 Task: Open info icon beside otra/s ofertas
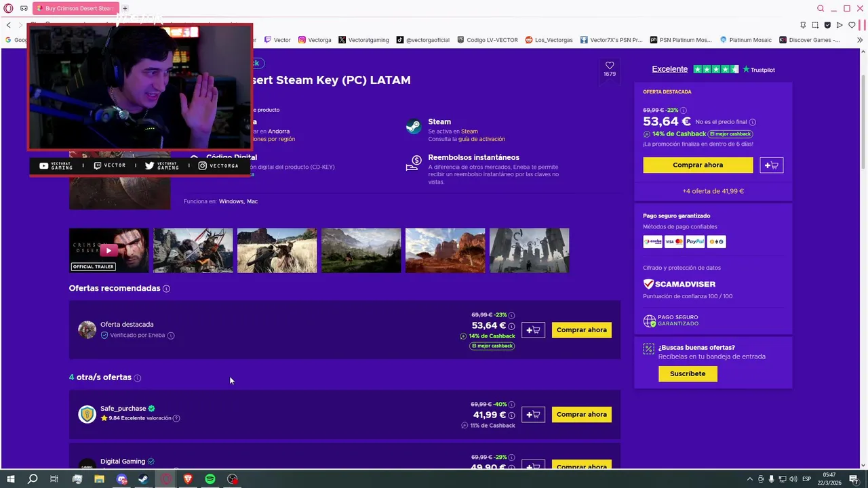(x=137, y=378)
